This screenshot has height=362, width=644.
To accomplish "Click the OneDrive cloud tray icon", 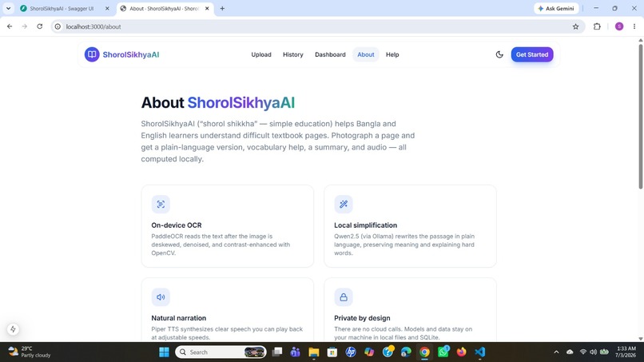I will (570, 352).
